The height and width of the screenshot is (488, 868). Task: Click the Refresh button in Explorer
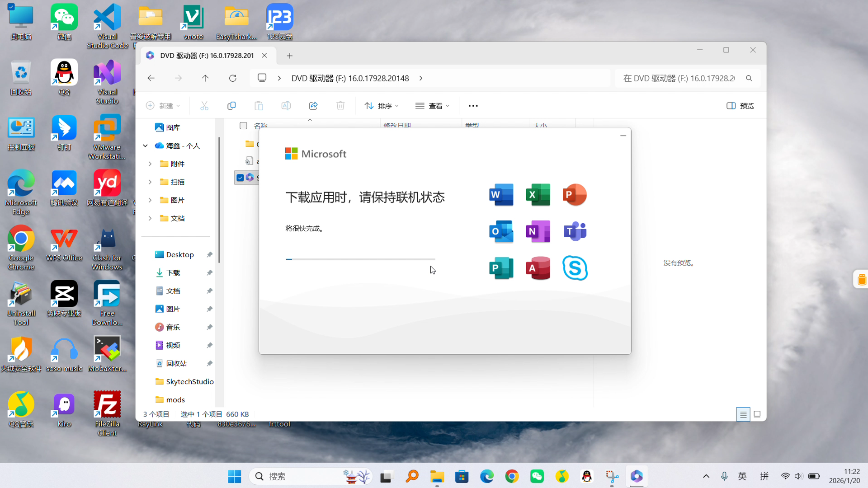tap(232, 78)
